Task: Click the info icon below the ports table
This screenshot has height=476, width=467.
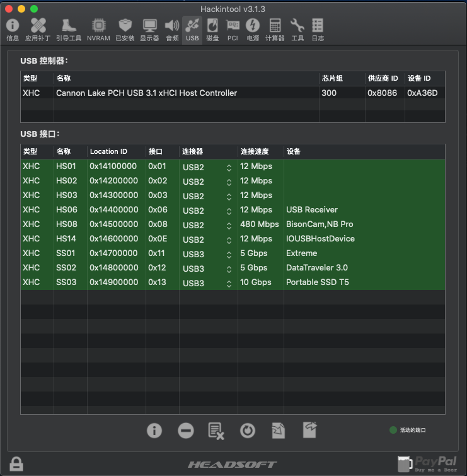Action: (154, 431)
